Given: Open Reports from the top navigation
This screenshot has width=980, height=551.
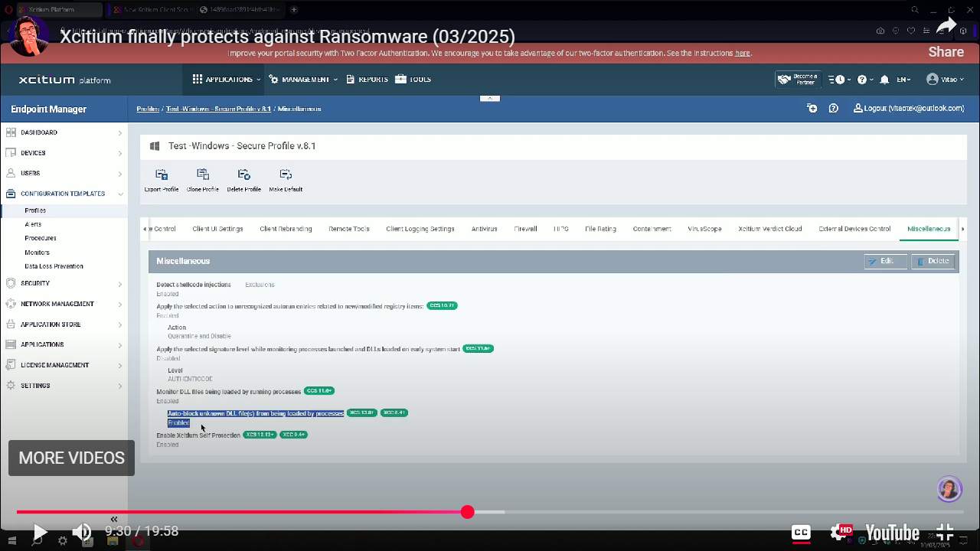Looking at the screenshot, I should [x=367, y=80].
